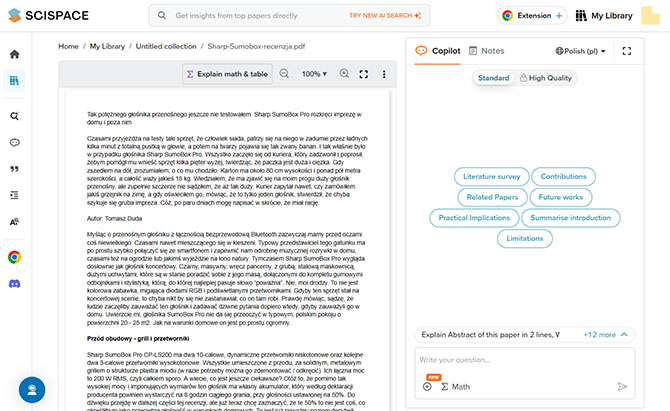Zoom out the PDF
This screenshot has height=411, width=670.
click(284, 73)
